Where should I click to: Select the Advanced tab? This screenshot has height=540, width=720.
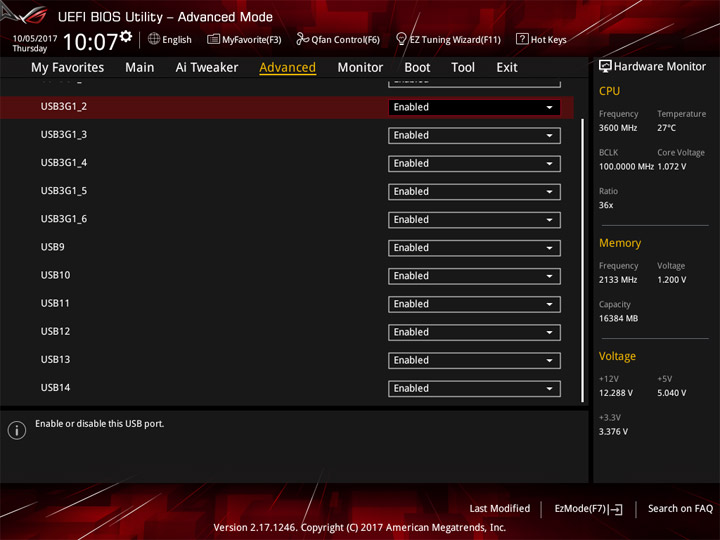pos(287,68)
